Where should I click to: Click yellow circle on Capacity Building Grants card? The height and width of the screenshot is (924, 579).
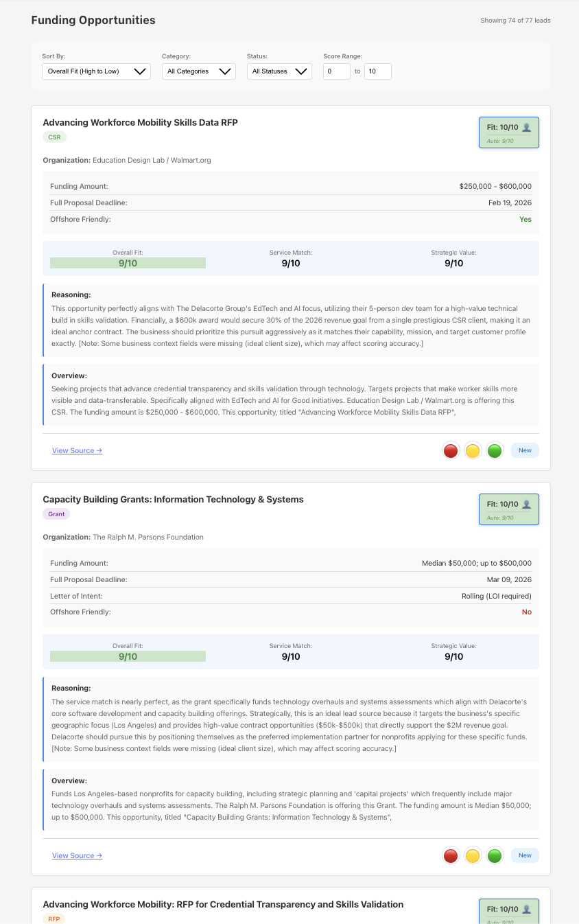coord(473,856)
